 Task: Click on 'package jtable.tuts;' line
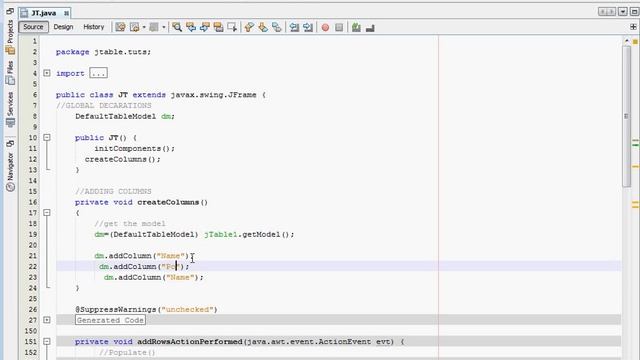(103, 52)
